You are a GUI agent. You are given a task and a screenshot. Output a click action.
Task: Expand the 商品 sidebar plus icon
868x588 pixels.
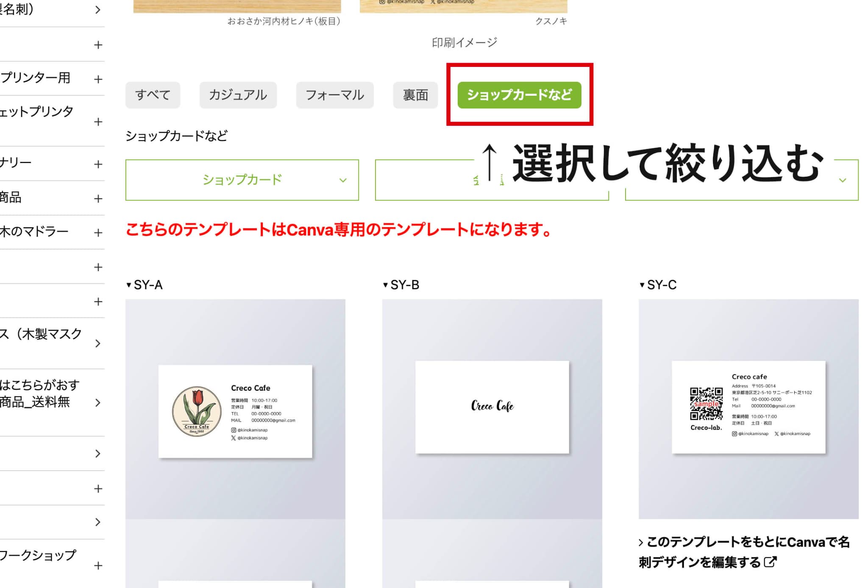pyautogui.click(x=98, y=199)
